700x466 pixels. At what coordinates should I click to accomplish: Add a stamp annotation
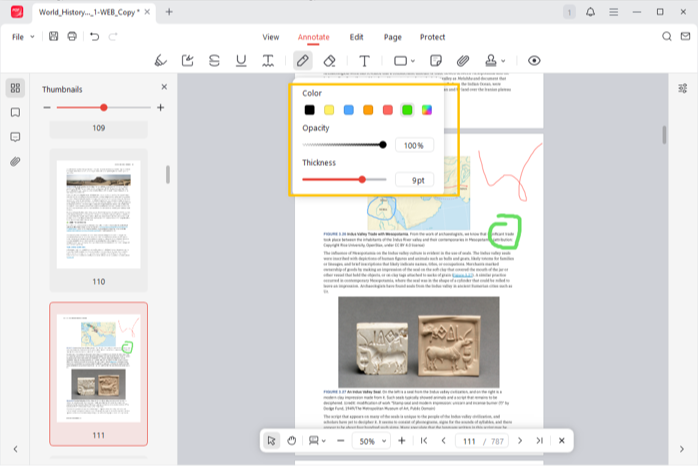click(x=491, y=61)
